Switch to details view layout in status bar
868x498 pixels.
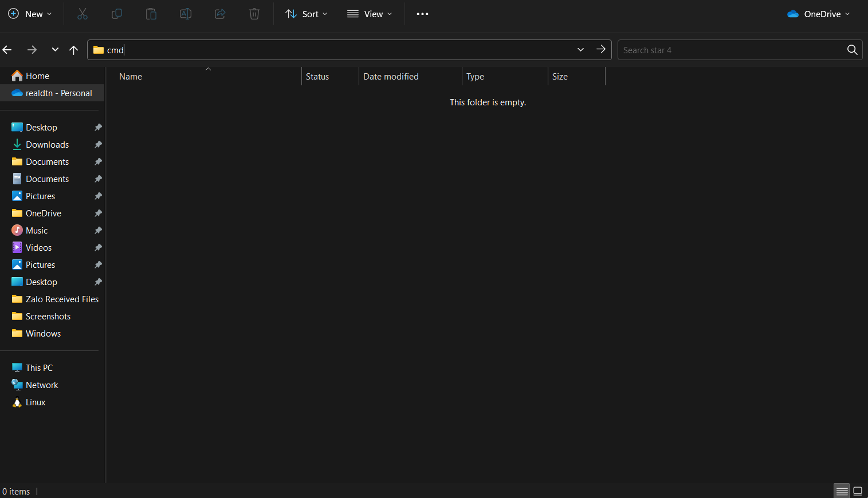point(842,491)
